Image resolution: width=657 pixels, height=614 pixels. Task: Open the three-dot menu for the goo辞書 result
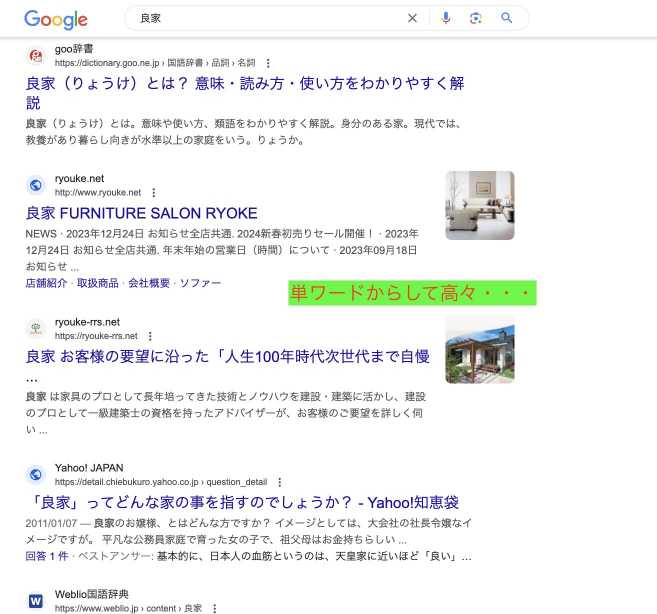[x=268, y=63]
